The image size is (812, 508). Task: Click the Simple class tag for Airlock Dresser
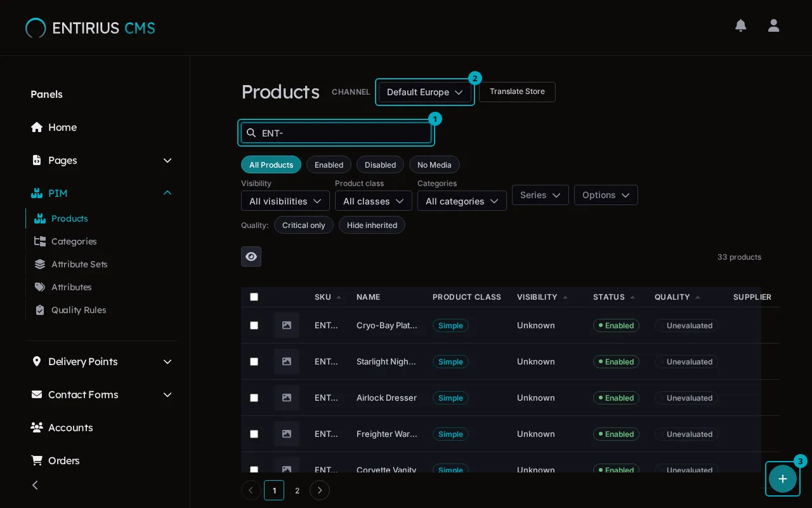pos(450,398)
